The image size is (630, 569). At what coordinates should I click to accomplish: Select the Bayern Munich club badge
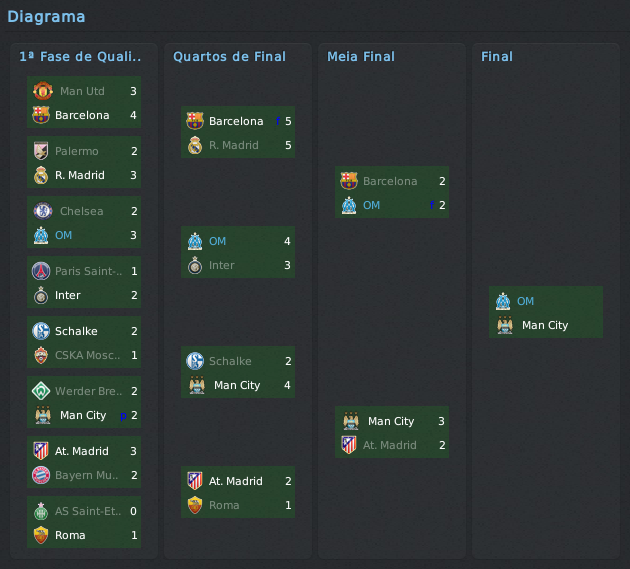(x=41, y=475)
